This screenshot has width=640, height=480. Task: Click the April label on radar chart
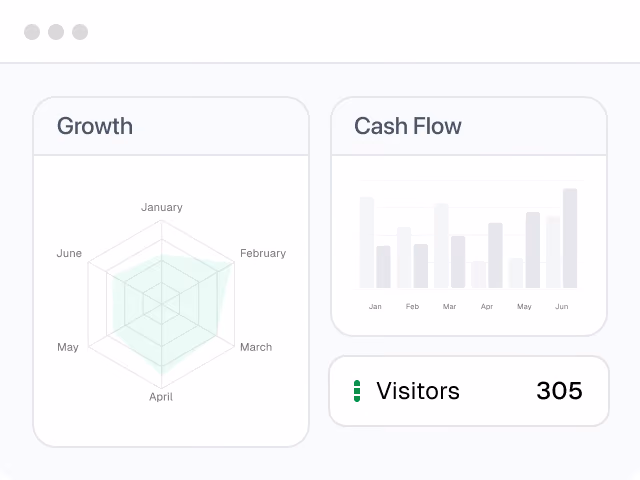[x=161, y=397]
